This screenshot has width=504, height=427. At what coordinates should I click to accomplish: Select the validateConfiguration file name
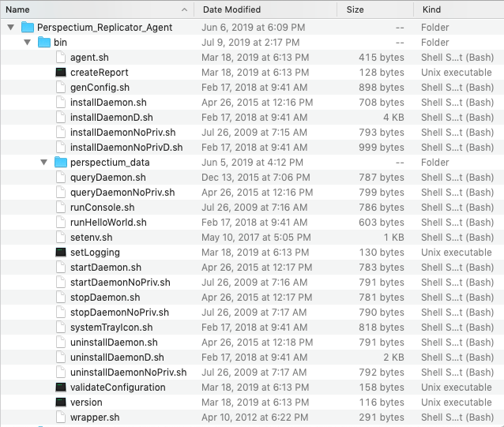coord(118,388)
